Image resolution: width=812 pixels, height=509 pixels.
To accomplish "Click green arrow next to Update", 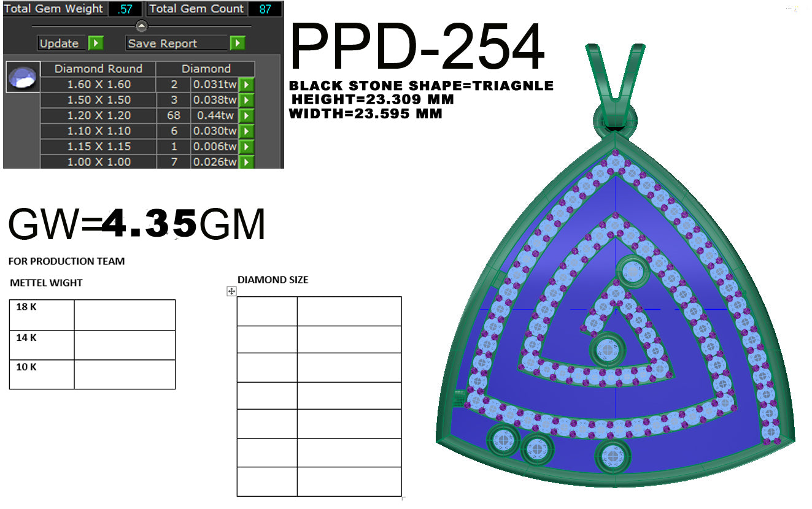I will [96, 44].
